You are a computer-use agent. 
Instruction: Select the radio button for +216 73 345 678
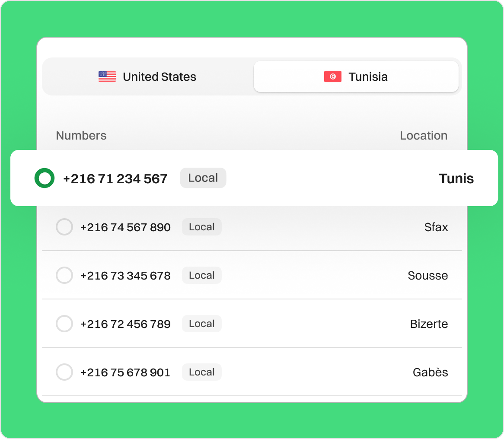tap(64, 276)
